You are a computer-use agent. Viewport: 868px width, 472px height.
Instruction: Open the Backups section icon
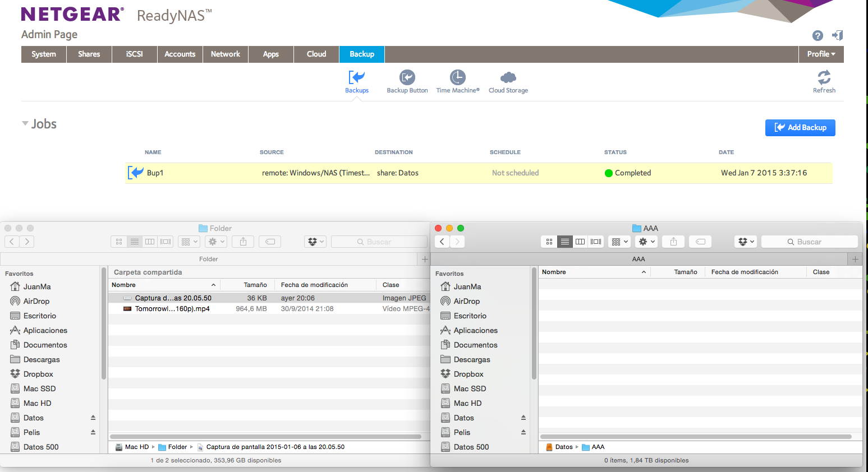pos(357,82)
